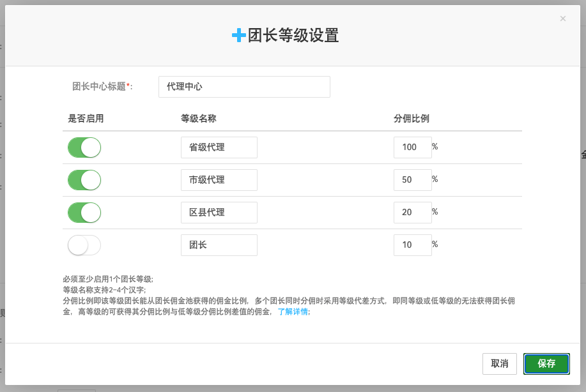
Task: Select the 20% commission ratio box
Action: pos(412,213)
